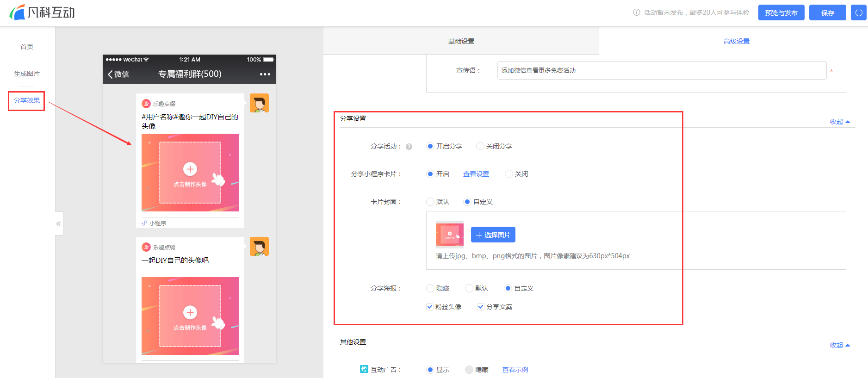Toggle the 粉丝头像 checkbox

[430, 307]
